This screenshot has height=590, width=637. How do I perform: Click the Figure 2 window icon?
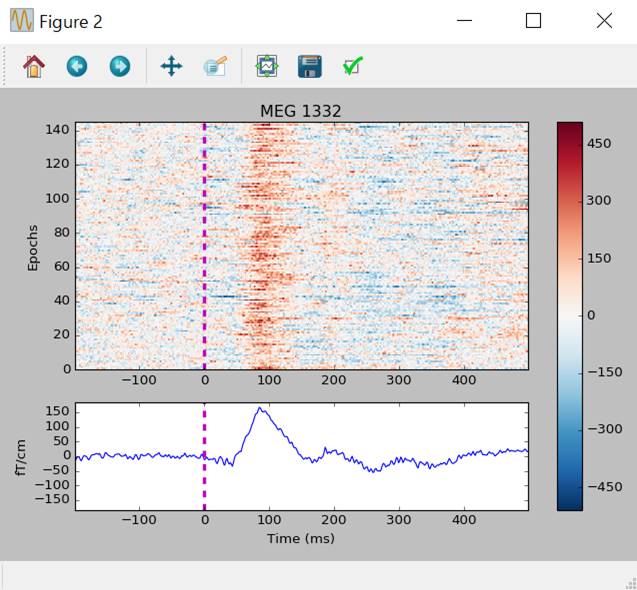click(x=21, y=21)
